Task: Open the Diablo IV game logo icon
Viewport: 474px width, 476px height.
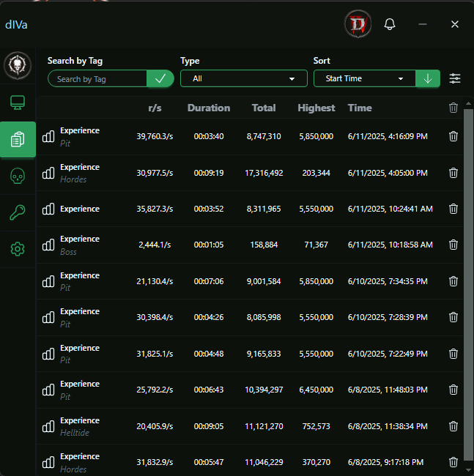Action: [358, 24]
